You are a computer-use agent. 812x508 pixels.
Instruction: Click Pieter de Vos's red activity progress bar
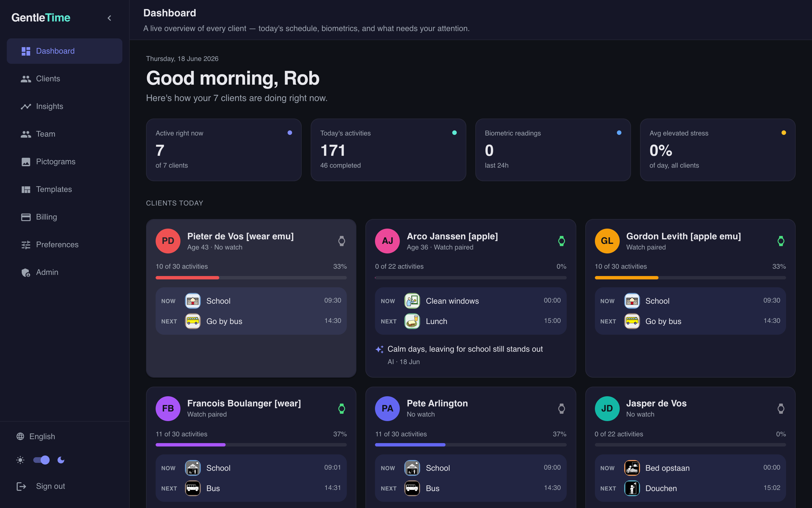(x=251, y=278)
